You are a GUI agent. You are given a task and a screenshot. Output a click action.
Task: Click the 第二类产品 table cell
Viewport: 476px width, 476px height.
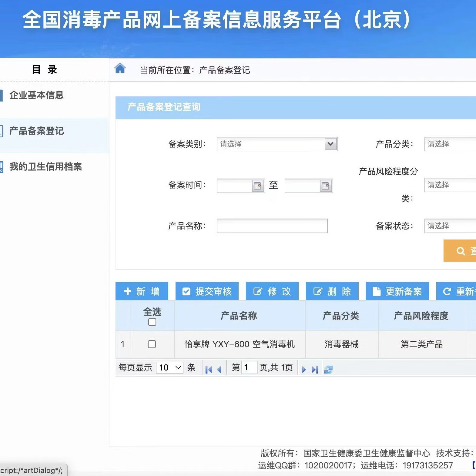click(x=422, y=344)
